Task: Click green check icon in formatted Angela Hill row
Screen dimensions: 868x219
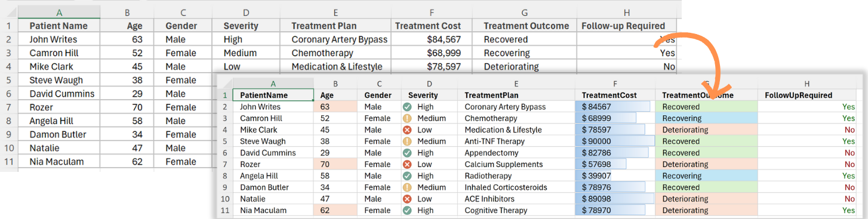Action: pos(407,176)
